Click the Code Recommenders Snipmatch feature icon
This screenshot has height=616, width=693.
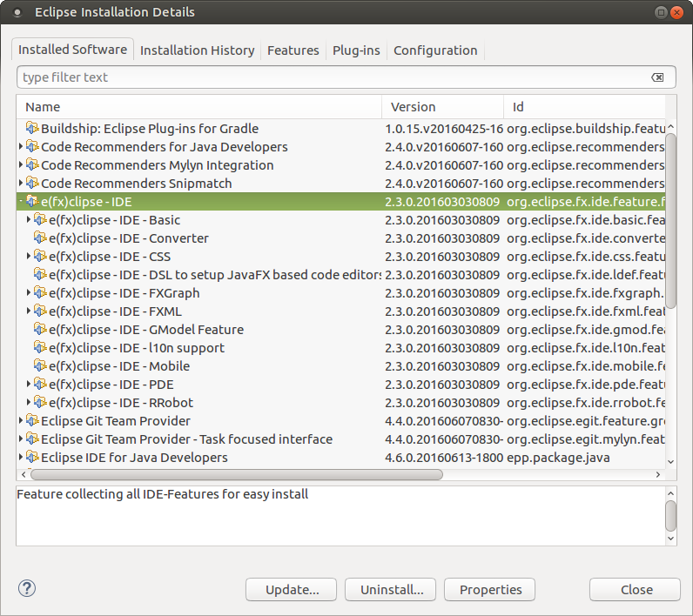coord(33,184)
